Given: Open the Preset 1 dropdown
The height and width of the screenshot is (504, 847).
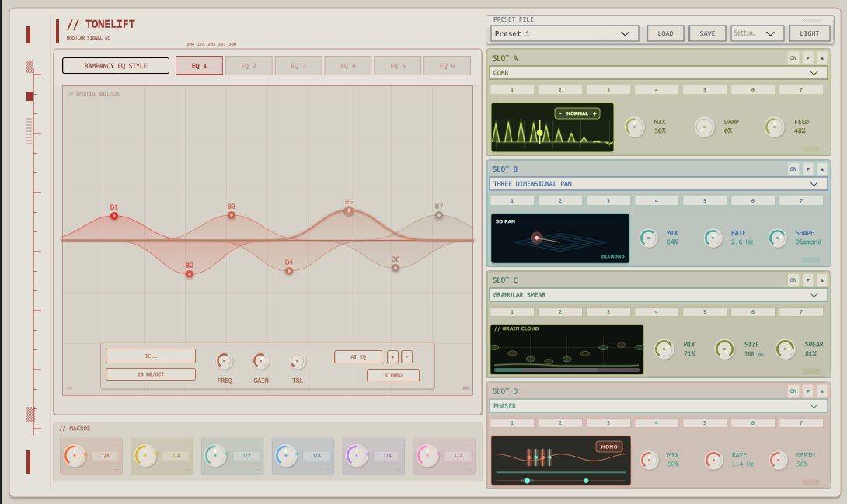Looking at the screenshot, I should coord(564,33).
